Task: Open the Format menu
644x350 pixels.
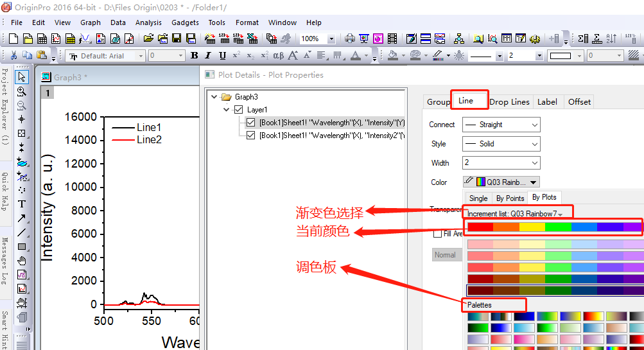Action: tap(247, 22)
